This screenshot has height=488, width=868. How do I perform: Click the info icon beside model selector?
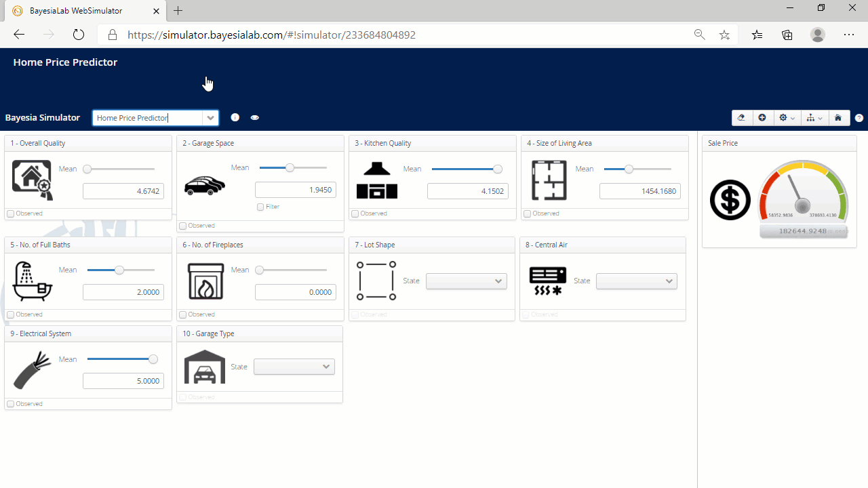235,117
